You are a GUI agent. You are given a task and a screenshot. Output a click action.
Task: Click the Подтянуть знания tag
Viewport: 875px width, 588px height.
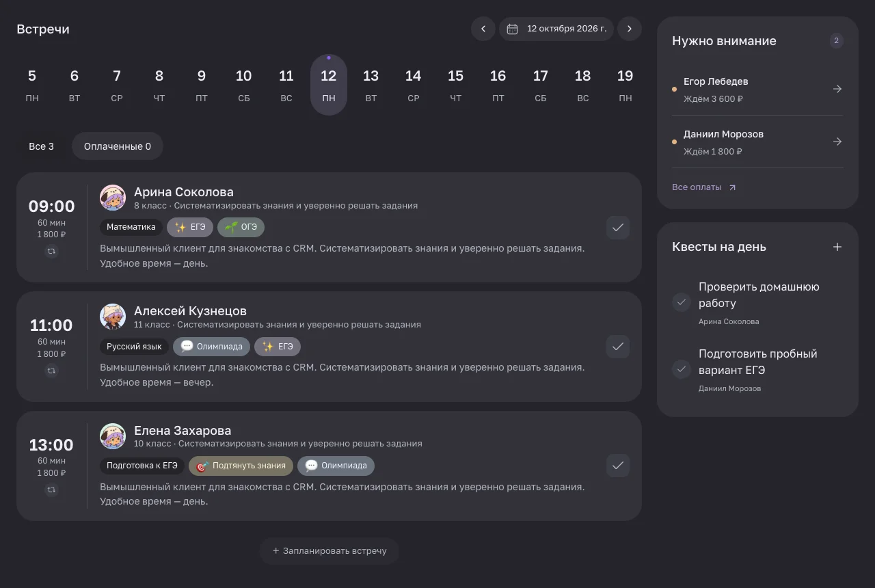click(241, 466)
